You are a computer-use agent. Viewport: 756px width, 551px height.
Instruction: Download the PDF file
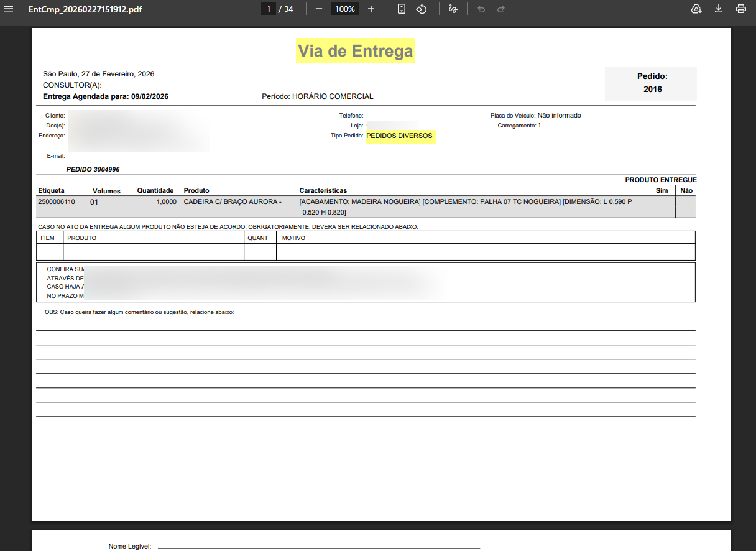click(x=719, y=9)
